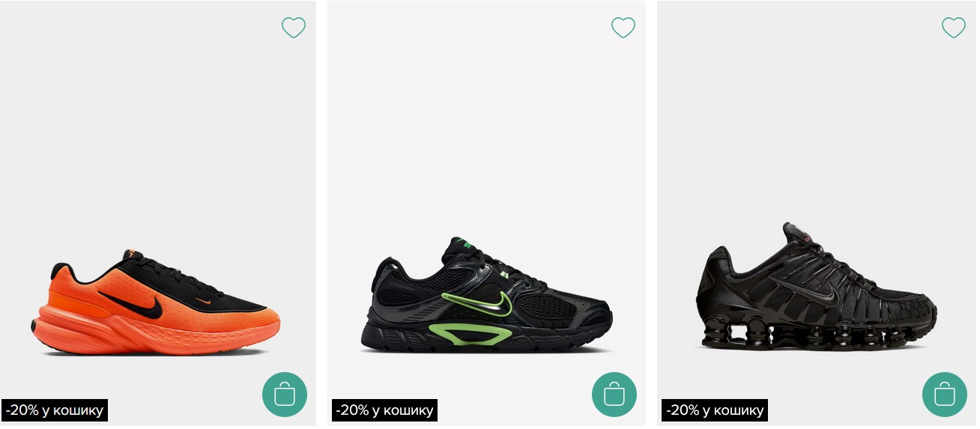The height and width of the screenshot is (429, 980).
Task: Add the orange sneaker to the cart
Action: [285, 395]
